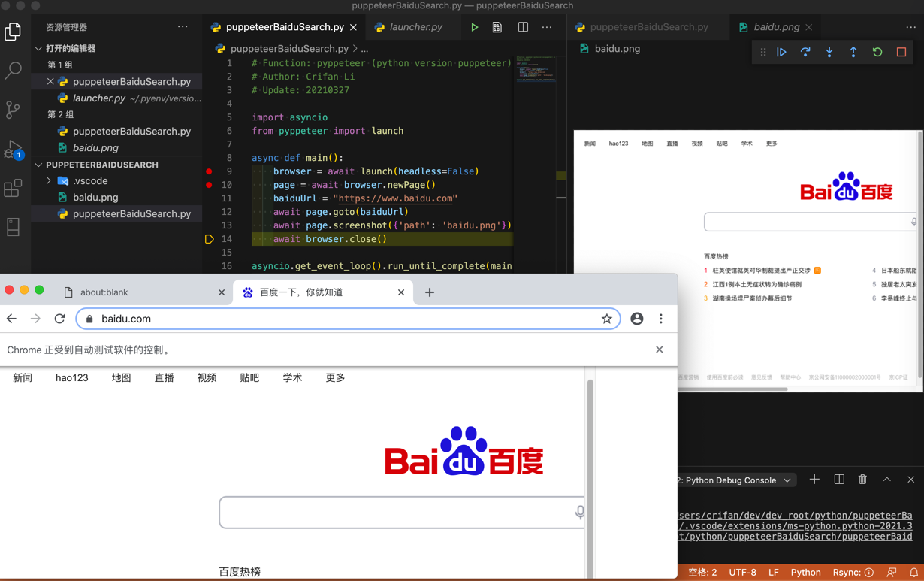Maximize the panel with the up chevron
Screen dimensions: 924x581
(x=886, y=480)
